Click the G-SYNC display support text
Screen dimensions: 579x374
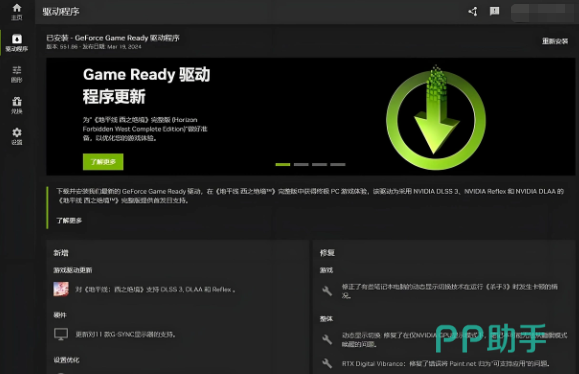tap(126, 334)
